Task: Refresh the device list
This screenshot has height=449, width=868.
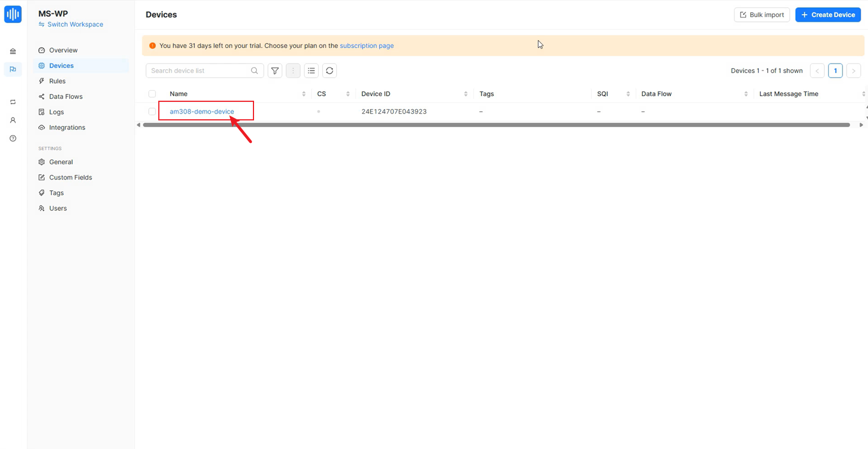Action: [x=330, y=70]
